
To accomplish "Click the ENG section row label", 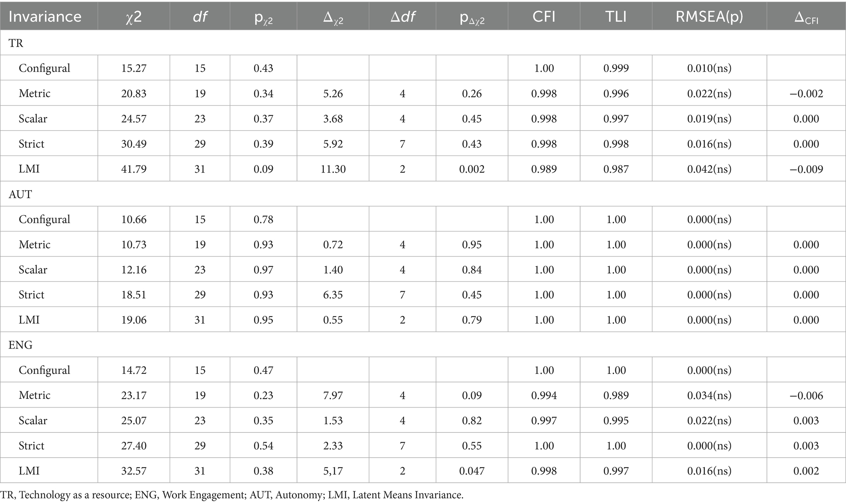I will click(x=20, y=345).
